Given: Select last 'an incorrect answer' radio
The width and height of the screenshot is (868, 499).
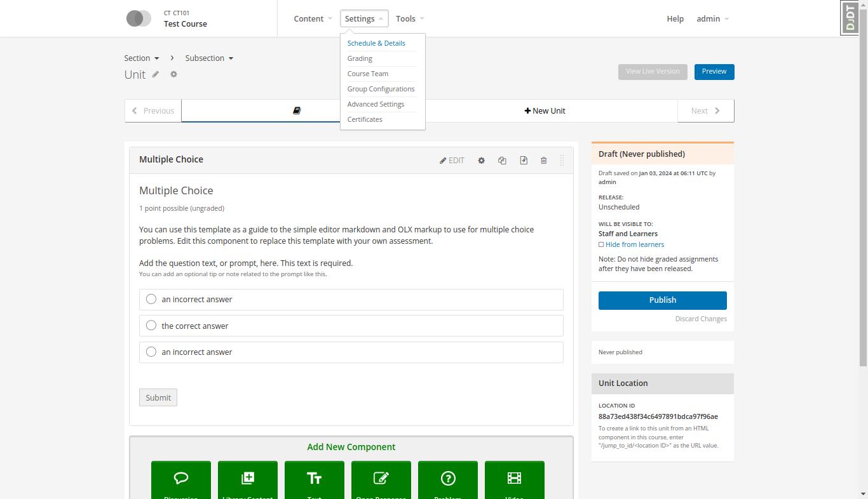Looking at the screenshot, I should [151, 352].
